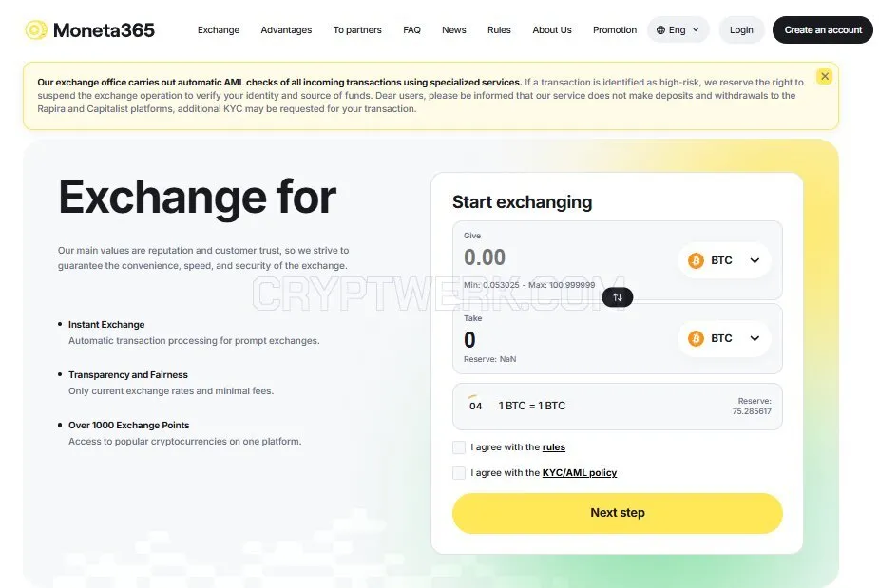Click the Create an account button

click(x=822, y=30)
